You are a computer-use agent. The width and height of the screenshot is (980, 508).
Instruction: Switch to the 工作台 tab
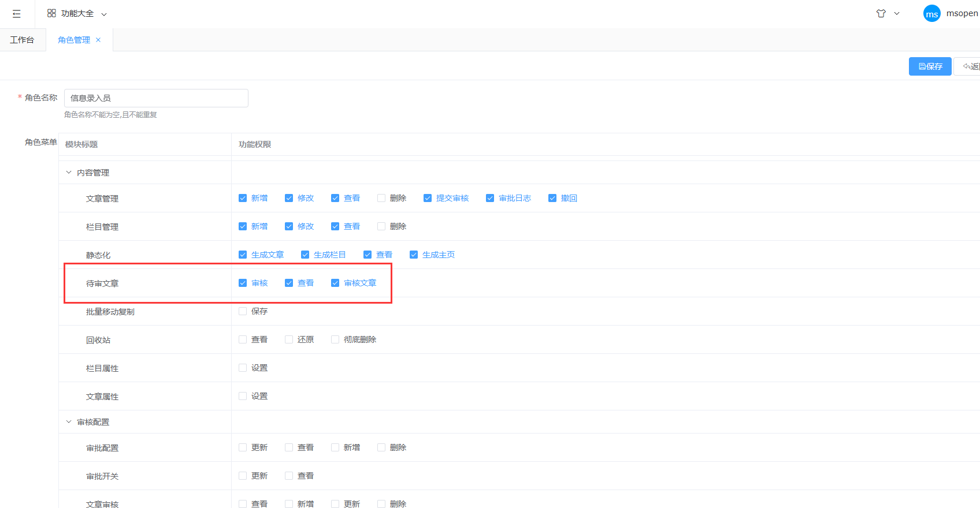(x=22, y=40)
